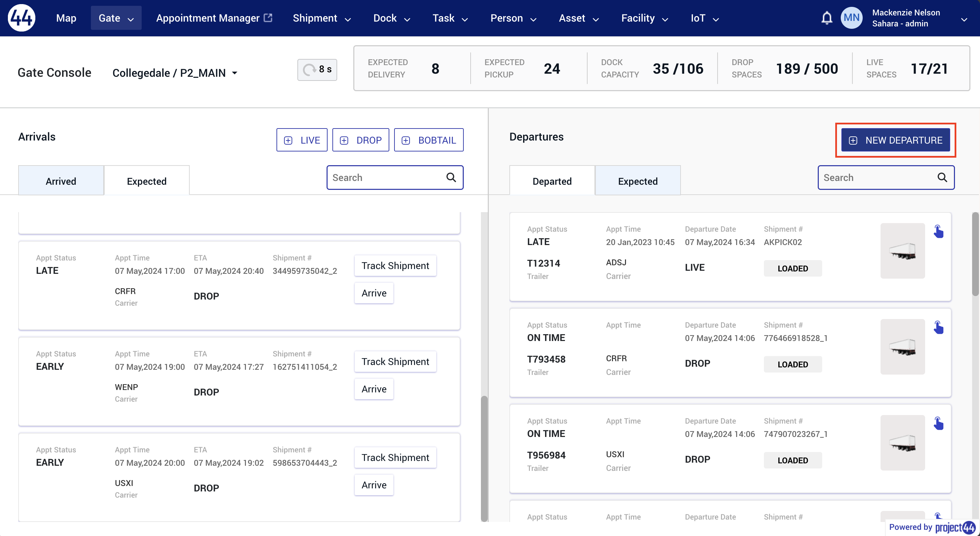Add a new DROP arrival
980x536 pixels.
[361, 140]
